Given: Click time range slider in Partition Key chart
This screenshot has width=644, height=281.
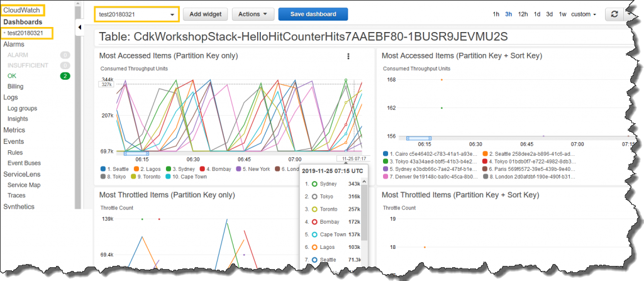Looking at the screenshot, I should 136,153.
